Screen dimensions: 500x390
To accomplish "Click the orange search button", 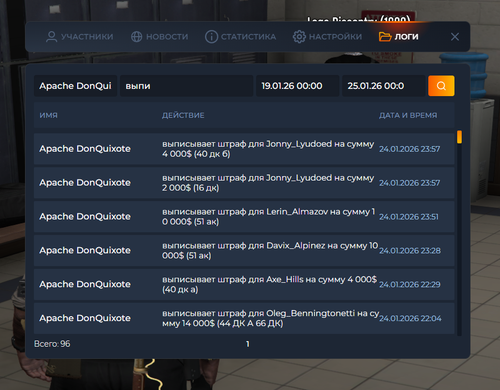I will (441, 86).
